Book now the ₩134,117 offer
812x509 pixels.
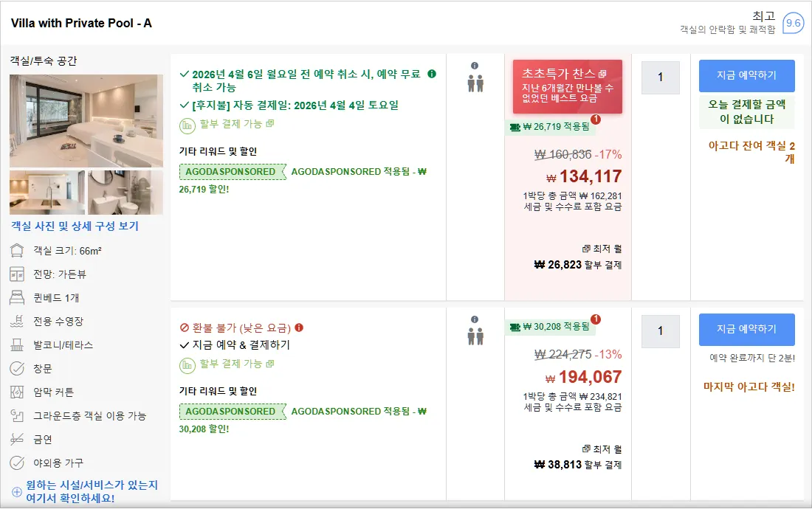pyautogui.click(x=747, y=75)
